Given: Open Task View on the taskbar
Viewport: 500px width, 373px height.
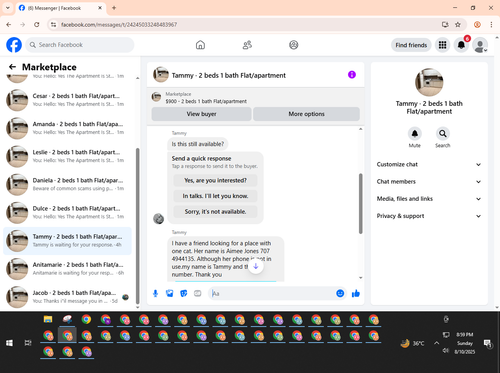Looking at the screenshot, I should coord(28,343).
